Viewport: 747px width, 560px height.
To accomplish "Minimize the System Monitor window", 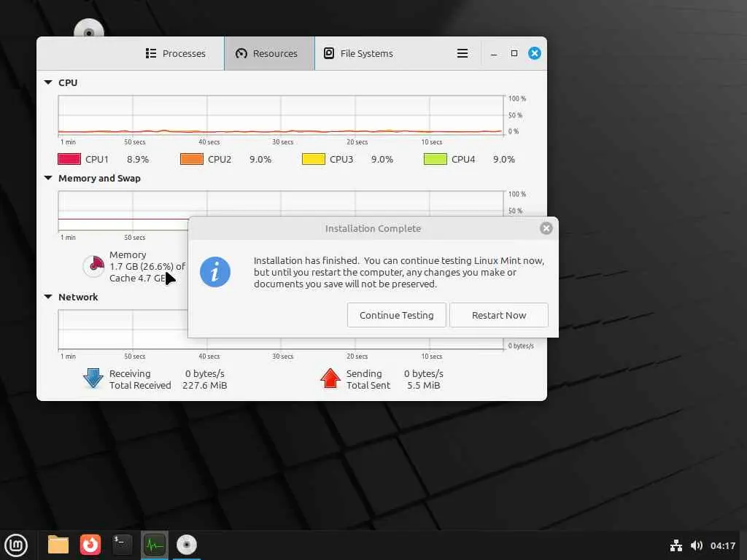I will pos(494,53).
